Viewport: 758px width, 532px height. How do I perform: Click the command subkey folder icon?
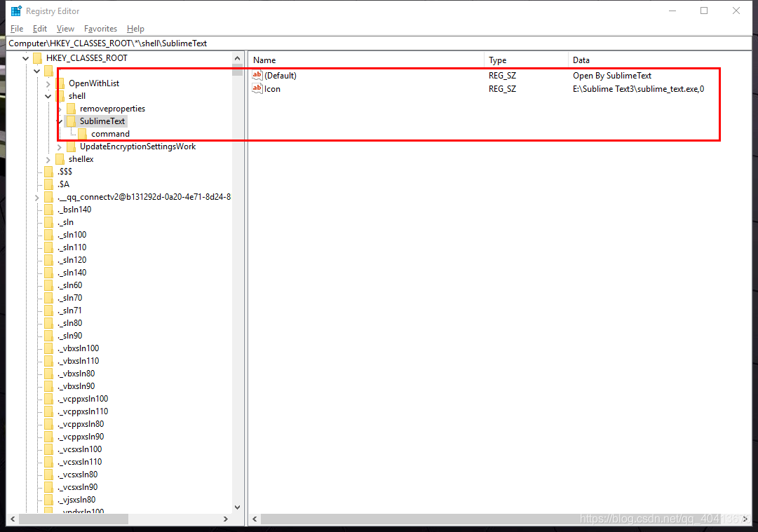[x=82, y=134]
